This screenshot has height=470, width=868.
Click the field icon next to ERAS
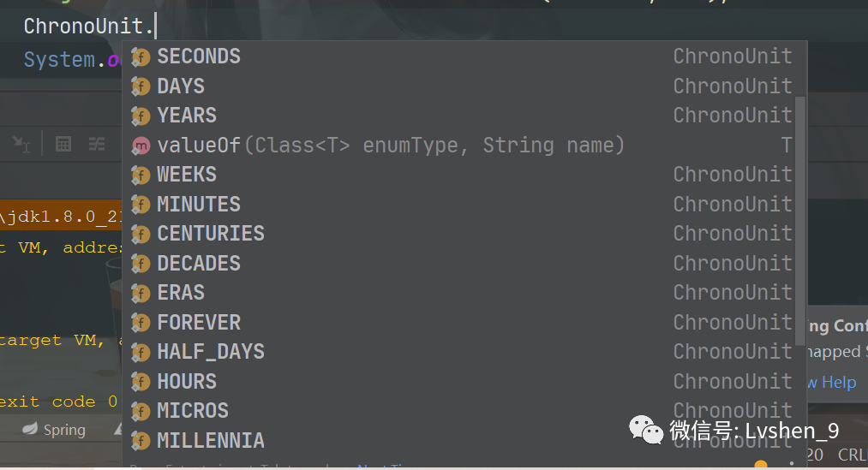tap(141, 293)
